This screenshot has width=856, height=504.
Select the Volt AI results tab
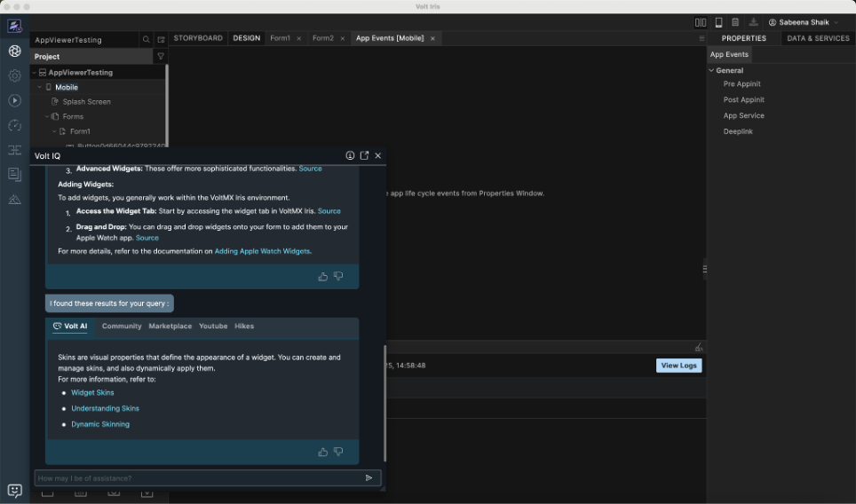point(70,327)
